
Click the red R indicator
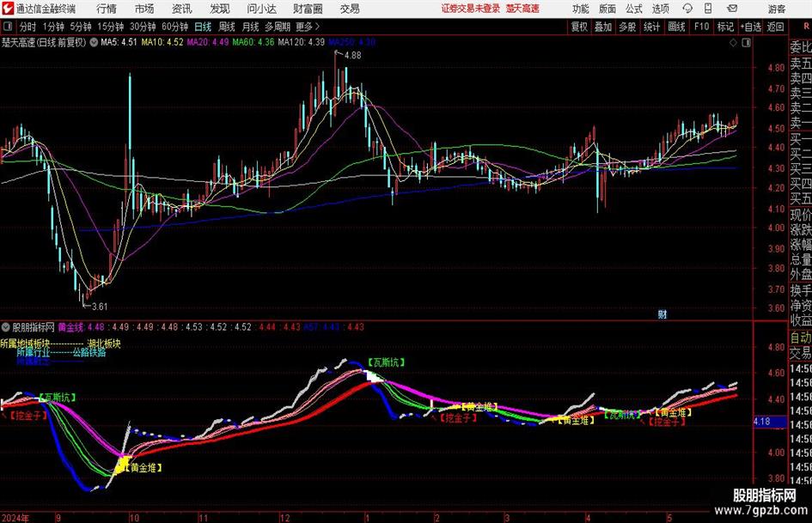806,26
